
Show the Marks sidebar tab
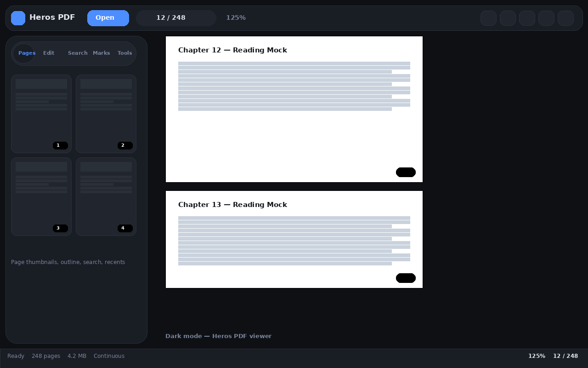[101, 53]
